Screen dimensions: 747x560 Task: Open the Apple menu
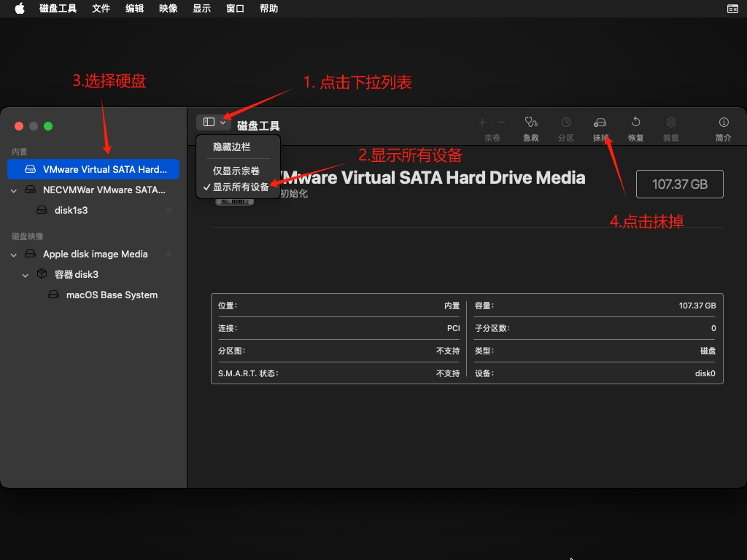tap(20, 9)
